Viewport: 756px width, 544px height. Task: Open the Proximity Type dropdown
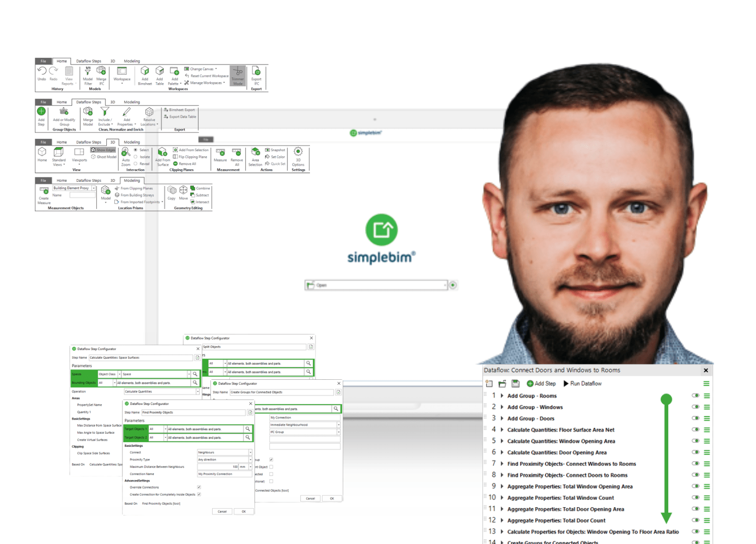coord(250,459)
